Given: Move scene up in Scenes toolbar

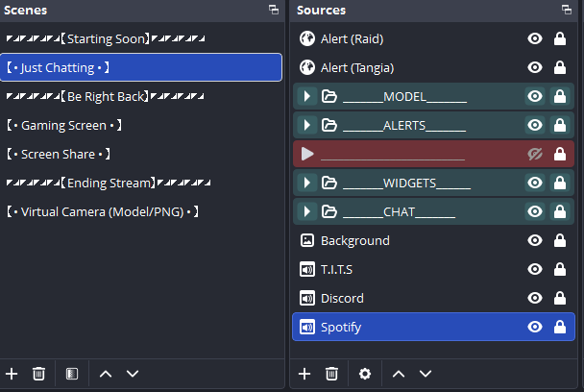Looking at the screenshot, I should (106, 374).
